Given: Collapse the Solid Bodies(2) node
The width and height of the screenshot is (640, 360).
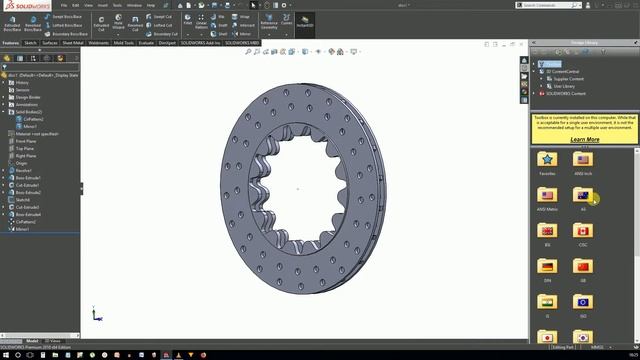Looking at the screenshot, I should tap(4, 112).
